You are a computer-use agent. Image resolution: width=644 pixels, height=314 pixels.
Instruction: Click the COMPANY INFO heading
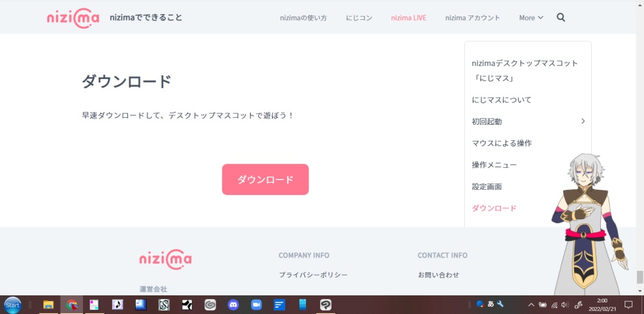click(x=304, y=255)
